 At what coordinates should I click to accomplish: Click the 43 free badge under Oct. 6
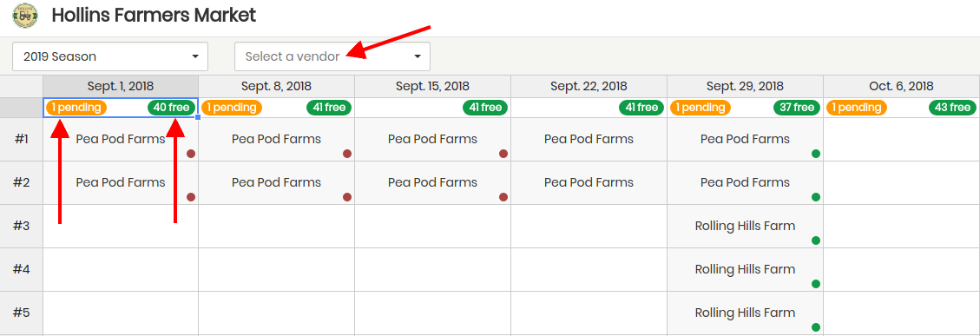click(x=952, y=108)
